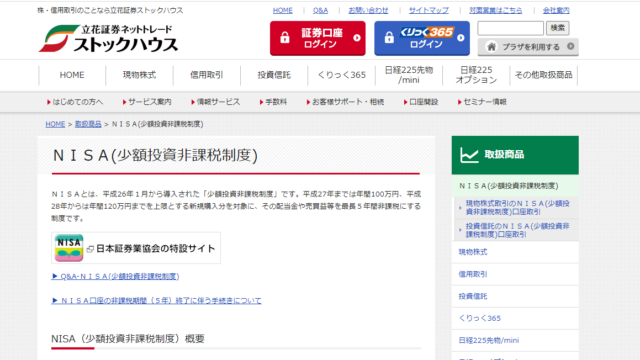Open Q&A link in header
The height and width of the screenshot is (360, 640).
[320, 10]
